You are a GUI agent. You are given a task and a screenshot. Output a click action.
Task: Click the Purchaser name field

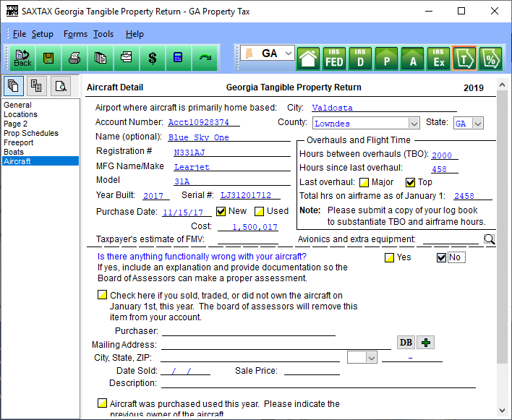pyautogui.click(x=249, y=331)
